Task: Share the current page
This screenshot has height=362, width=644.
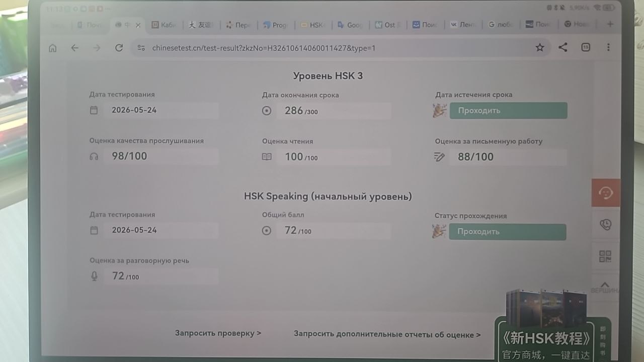Action: 563,47
